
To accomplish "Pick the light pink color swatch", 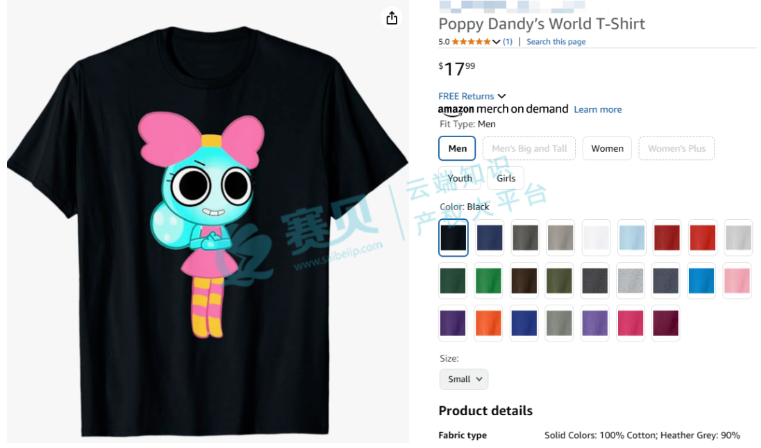I will click(x=737, y=281).
